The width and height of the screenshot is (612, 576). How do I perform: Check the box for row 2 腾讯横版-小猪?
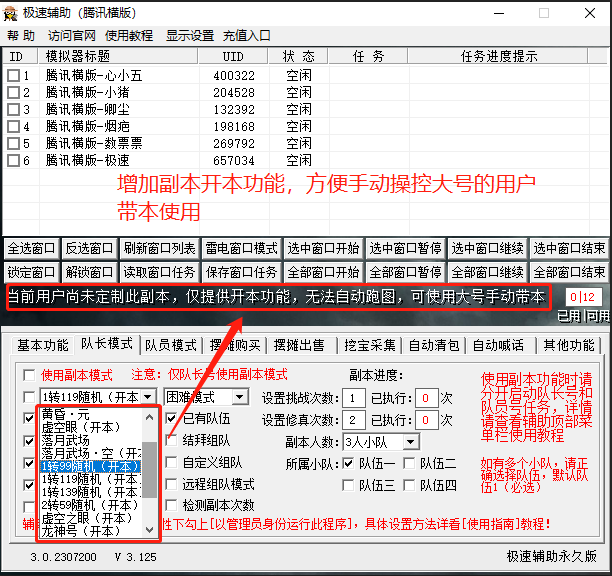[14, 92]
